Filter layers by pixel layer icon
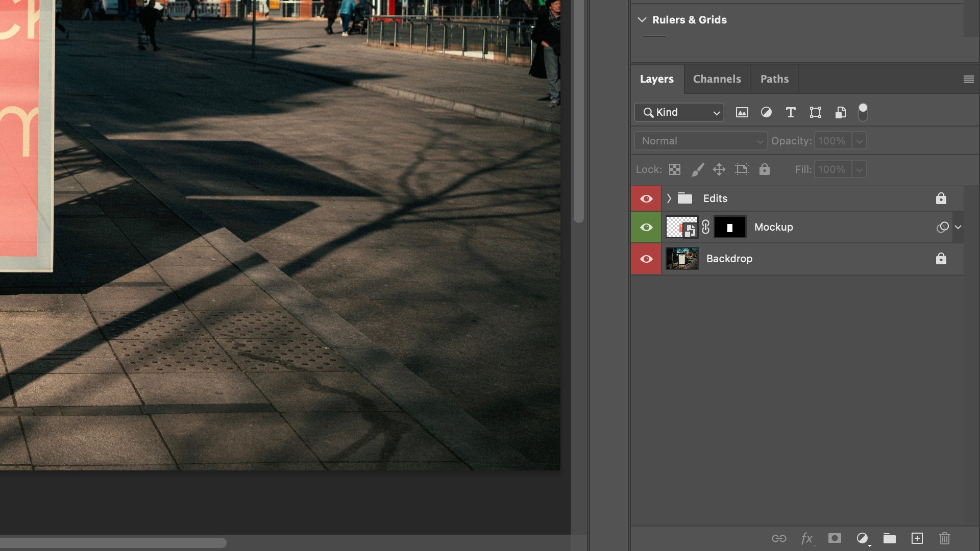Viewport: 980px width, 551px height. [x=742, y=112]
